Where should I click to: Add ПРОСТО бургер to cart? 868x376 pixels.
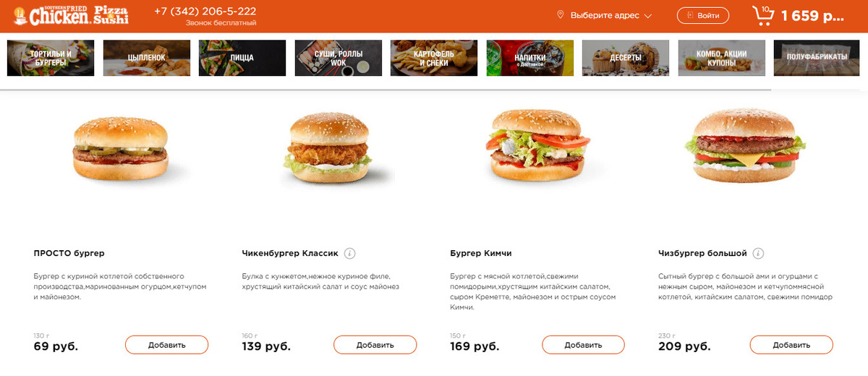tap(167, 345)
